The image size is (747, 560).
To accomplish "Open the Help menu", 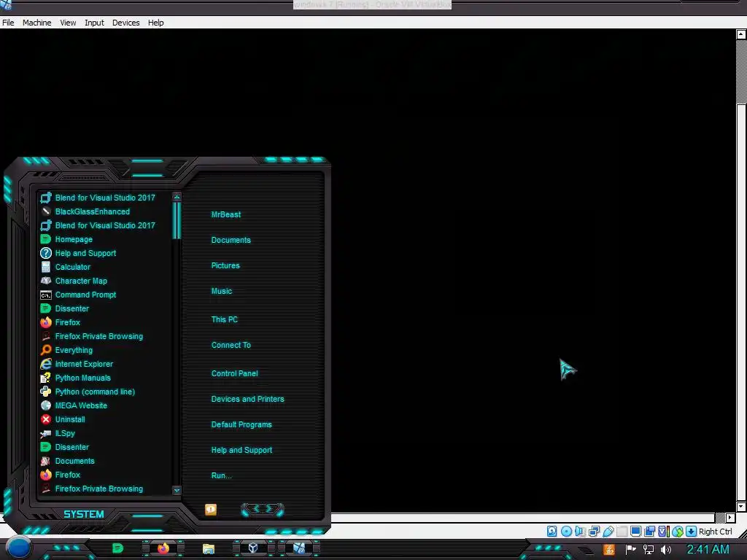I will 156,23.
